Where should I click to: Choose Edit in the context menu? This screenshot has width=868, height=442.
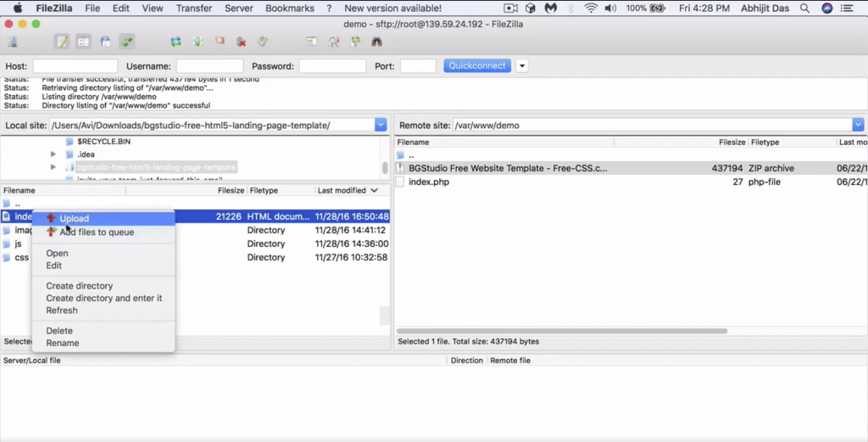(103, 266)
